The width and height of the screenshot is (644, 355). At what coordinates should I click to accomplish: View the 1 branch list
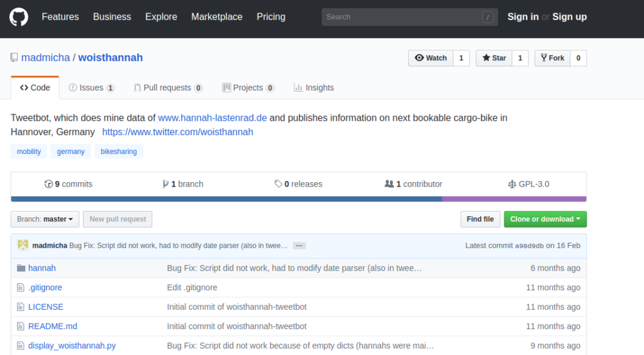pyautogui.click(x=183, y=184)
